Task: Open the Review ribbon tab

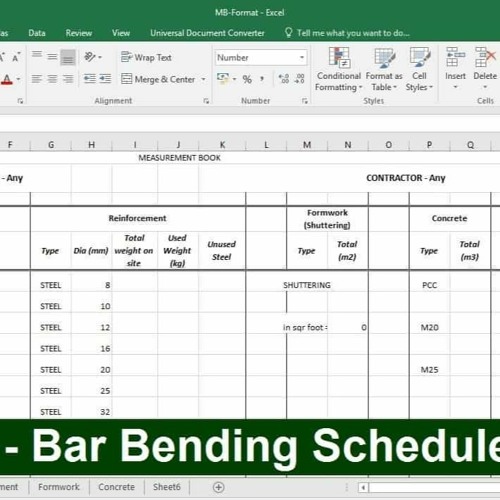Action: 79,33
